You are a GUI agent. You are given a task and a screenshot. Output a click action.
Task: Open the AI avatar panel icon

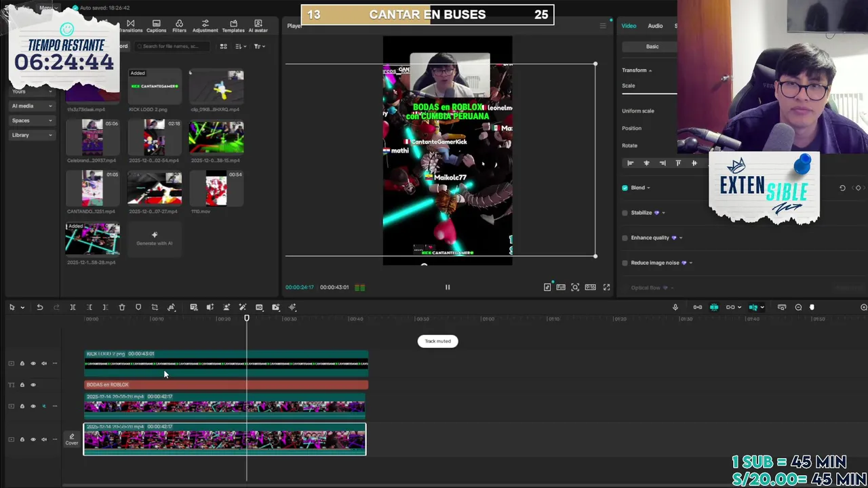coord(258,26)
